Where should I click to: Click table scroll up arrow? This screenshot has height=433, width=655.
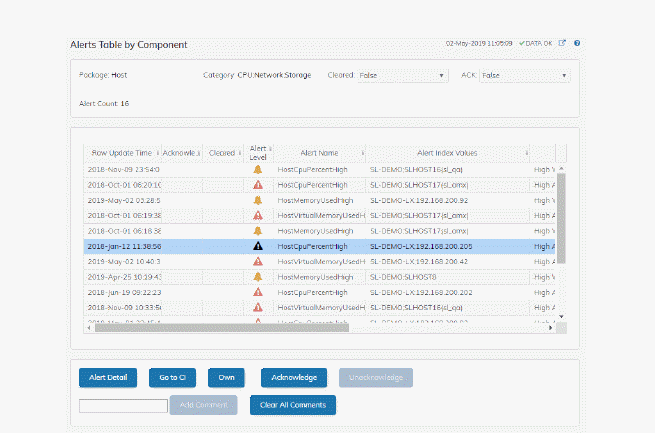(x=561, y=168)
